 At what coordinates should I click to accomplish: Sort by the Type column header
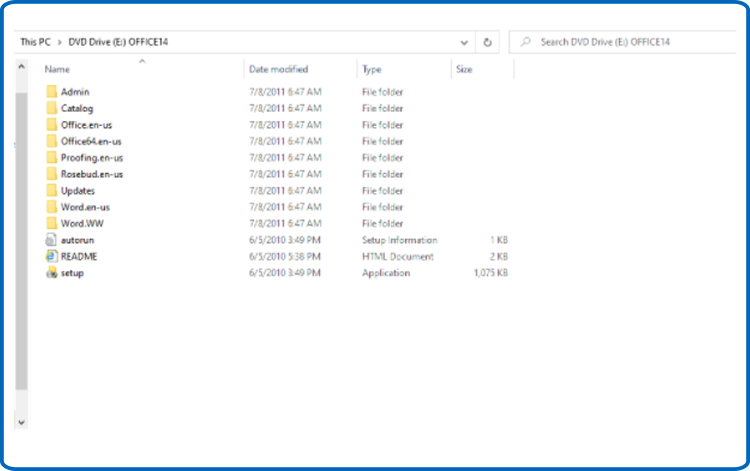click(372, 69)
